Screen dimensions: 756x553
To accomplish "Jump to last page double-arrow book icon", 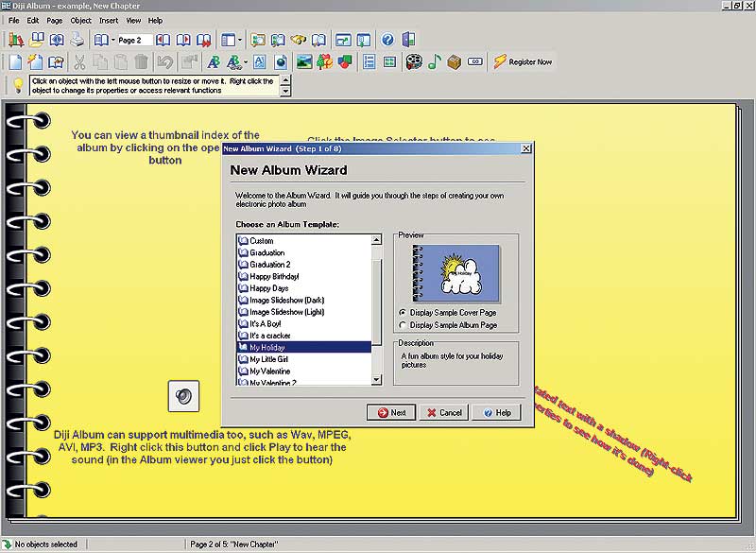I will point(203,40).
